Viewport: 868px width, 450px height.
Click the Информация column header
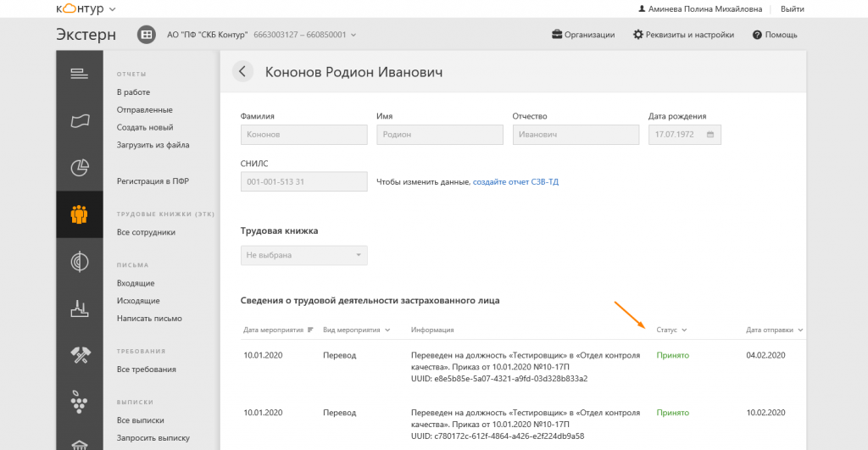pyautogui.click(x=432, y=330)
